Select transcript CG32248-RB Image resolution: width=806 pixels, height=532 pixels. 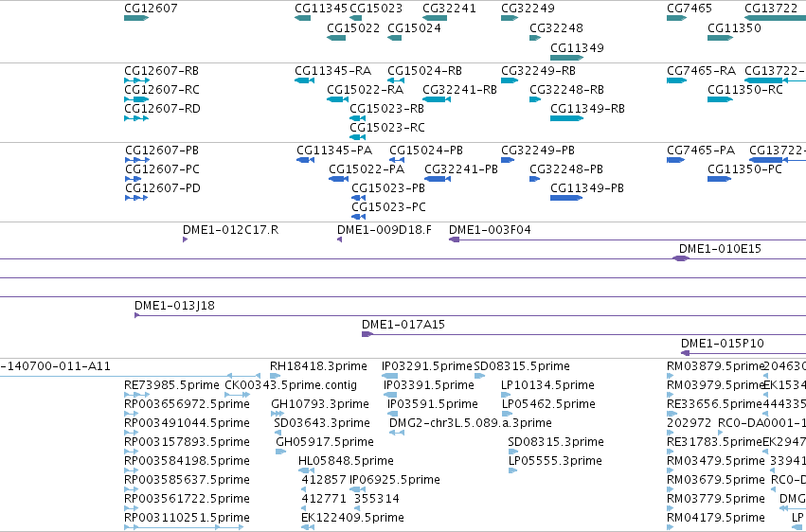(x=566, y=89)
